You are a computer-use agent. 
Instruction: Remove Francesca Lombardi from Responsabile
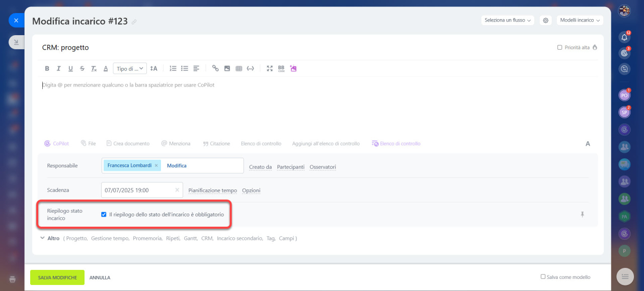[x=156, y=165]
